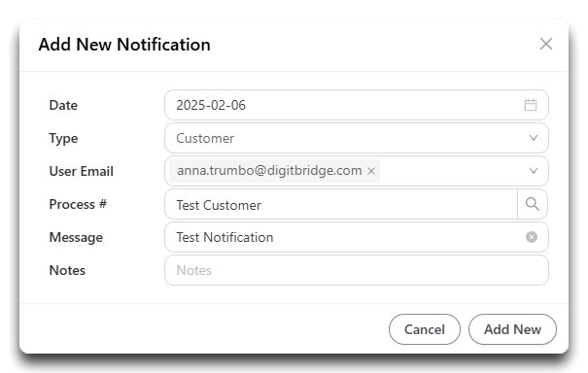This screenshot has width=588, height=373.
Task: Click into the empty Notes field
Action: (x=357, y=270)
